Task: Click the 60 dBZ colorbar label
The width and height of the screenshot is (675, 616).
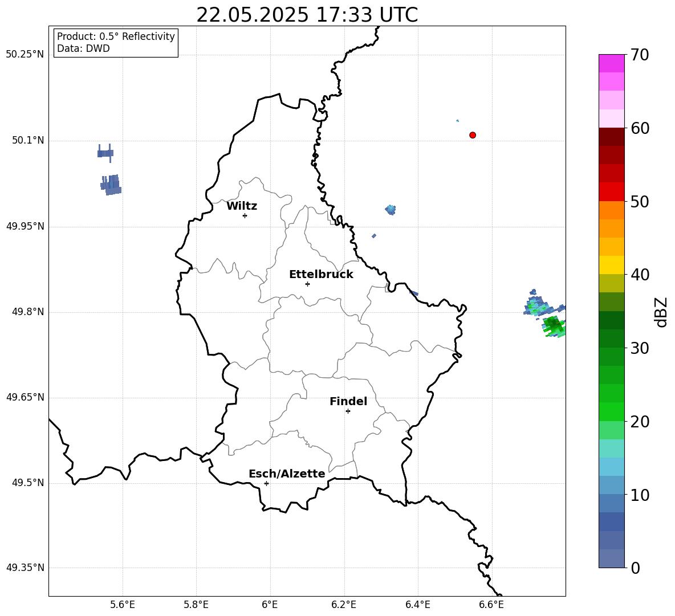Action: pos(640,128)
